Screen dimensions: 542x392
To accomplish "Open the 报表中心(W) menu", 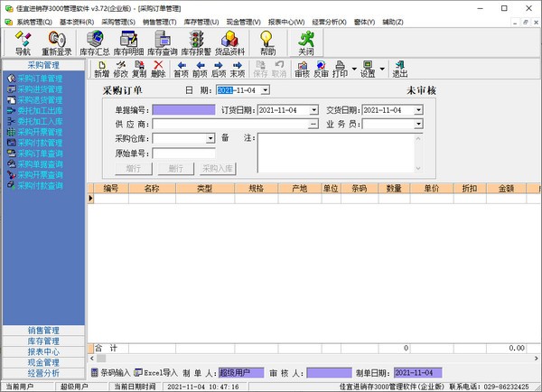I will (286, 21).
